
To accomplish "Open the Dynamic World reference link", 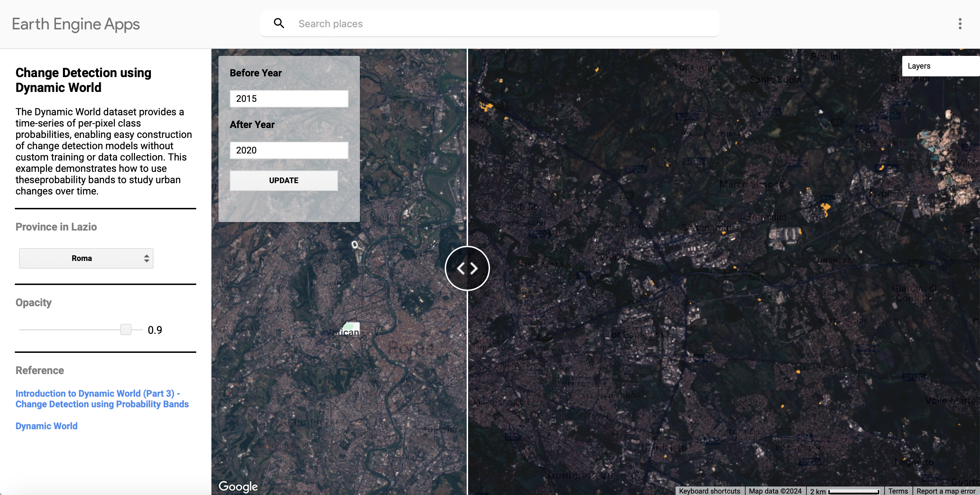I will [46, 426].
